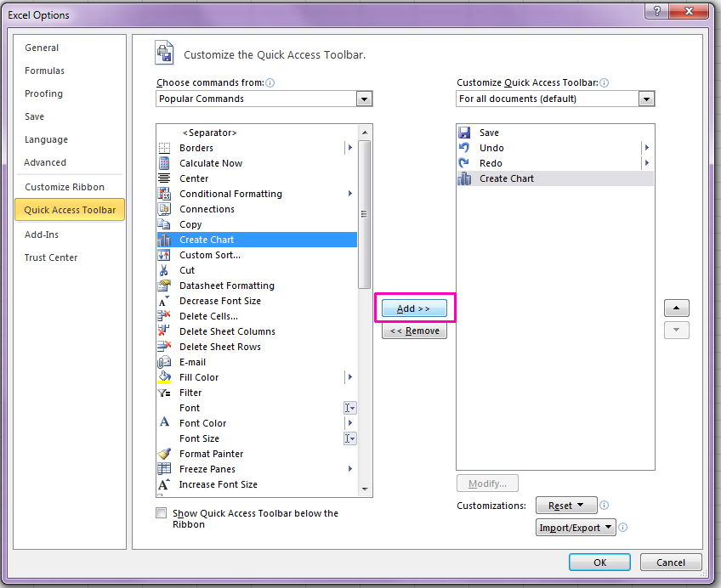Expand the Fill Color submenu arrow
The height and width of the screenshot is (588, 721).
350,377
